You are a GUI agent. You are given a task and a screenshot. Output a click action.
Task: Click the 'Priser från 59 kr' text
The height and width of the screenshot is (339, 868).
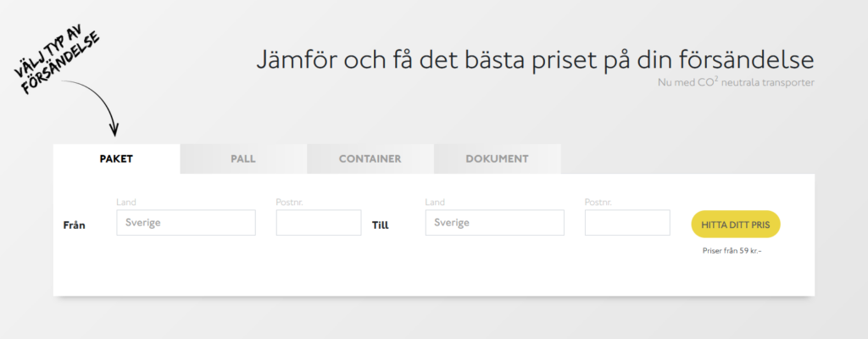point(732,251)
